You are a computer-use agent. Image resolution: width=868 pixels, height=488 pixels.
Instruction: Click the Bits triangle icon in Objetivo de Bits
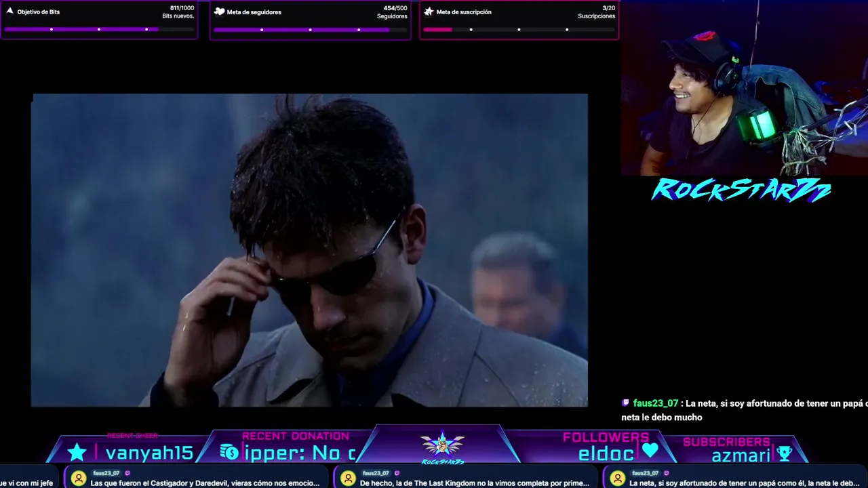[x=9, y=11]
